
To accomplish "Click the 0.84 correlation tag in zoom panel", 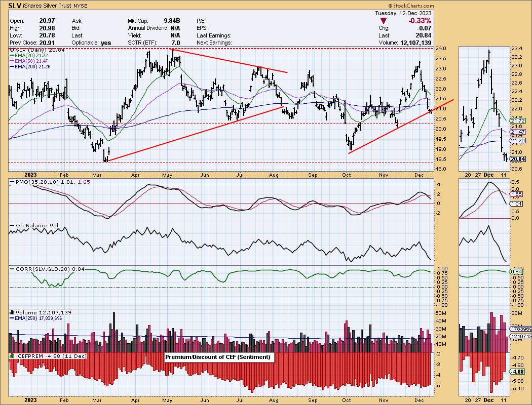I will pos(516,271).
